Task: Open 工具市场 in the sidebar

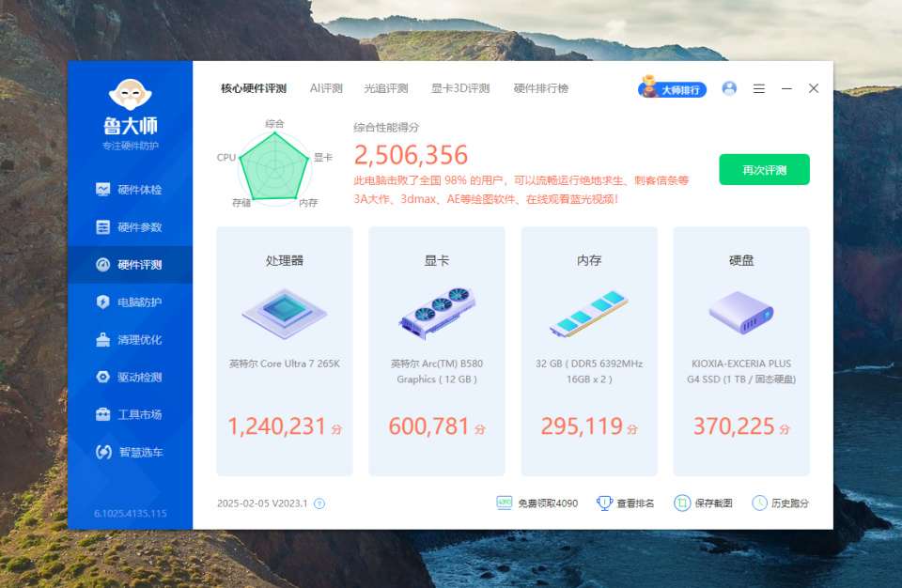Action: click(130, 414)
